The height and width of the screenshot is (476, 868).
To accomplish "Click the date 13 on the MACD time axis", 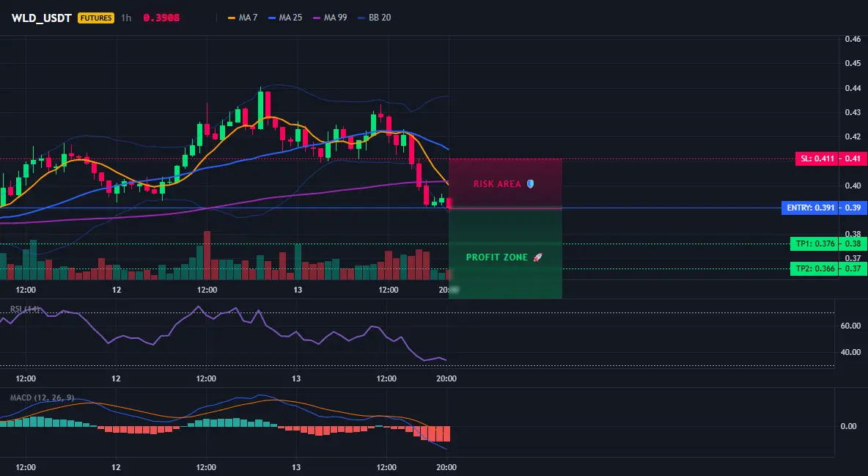I will 296,467.
